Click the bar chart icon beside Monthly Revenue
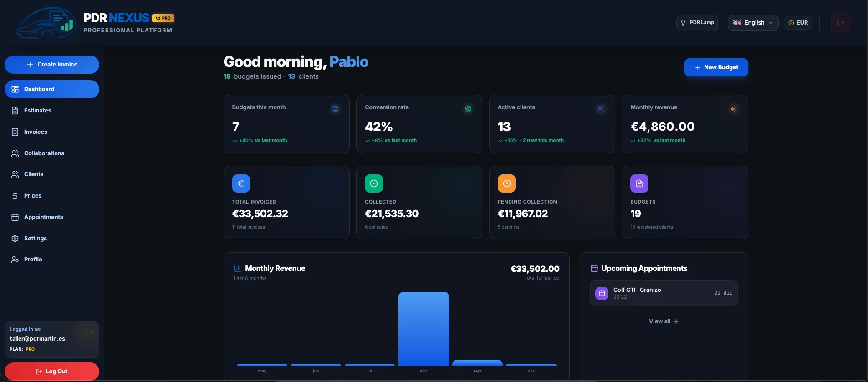The width and height of the screenshot is (868, 382). click(237, 268)
